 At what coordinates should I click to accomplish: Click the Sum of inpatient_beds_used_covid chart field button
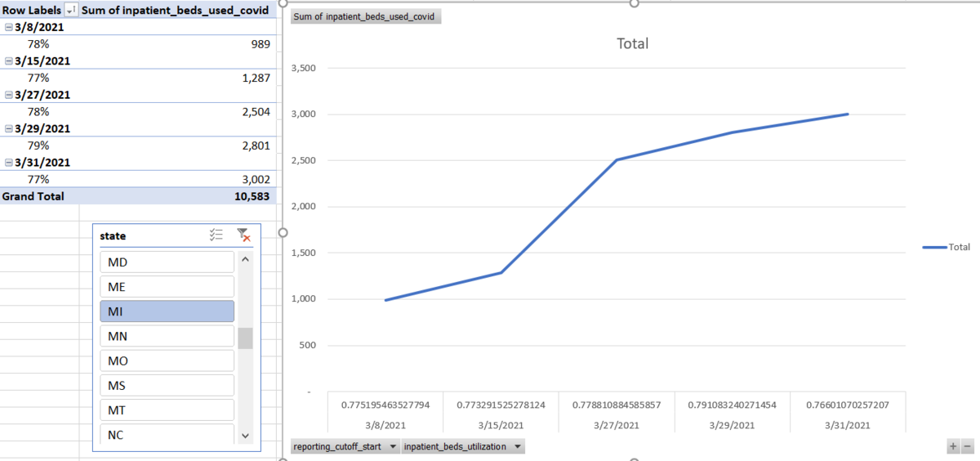coord(365,17)
